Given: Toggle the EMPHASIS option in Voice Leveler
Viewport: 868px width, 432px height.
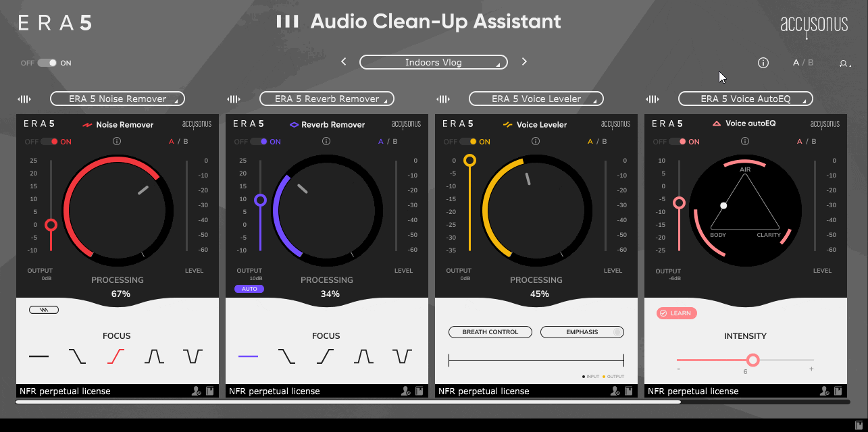Looking at the screenshot, I should [x=582, y=332].
